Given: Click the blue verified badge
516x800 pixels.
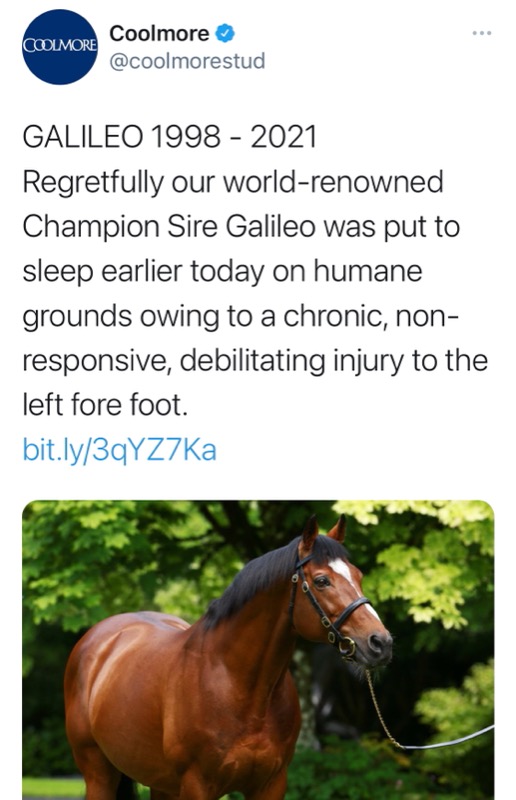Looking at the screenshot, I should [225, 33].
